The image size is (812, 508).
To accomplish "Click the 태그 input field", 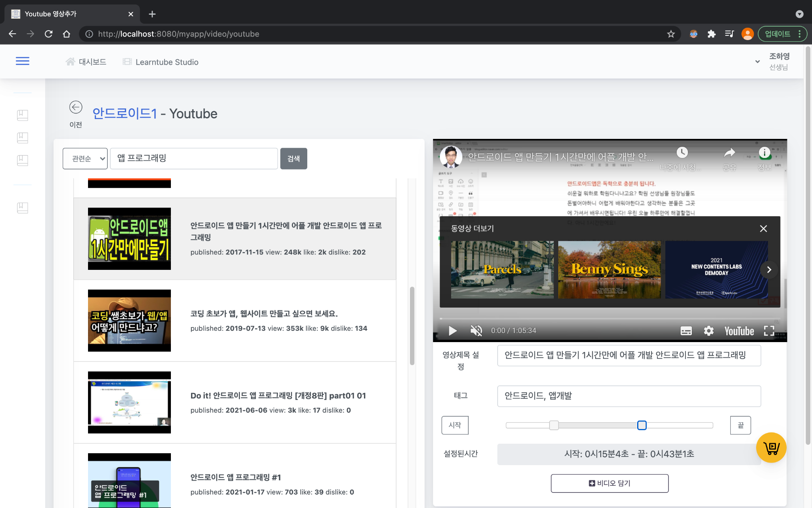I will [x=629, y=396].
